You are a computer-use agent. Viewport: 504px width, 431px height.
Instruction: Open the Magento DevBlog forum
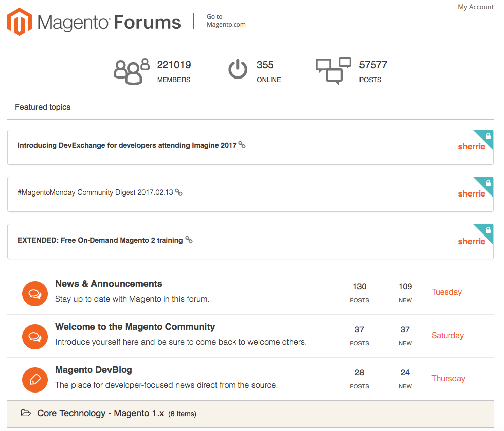point(93,370)
